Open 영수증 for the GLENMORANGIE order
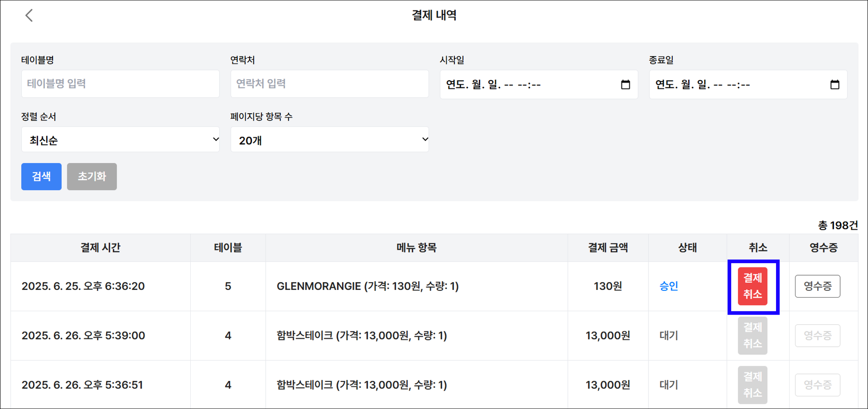Screen dimensions: 868x409 click(818, 286)
